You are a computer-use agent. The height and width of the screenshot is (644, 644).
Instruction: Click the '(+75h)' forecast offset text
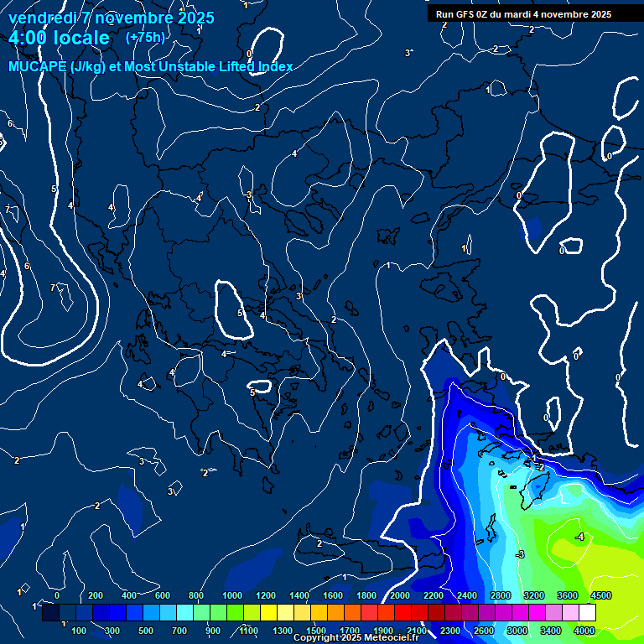pyautogui.click(x=145, y=38)
